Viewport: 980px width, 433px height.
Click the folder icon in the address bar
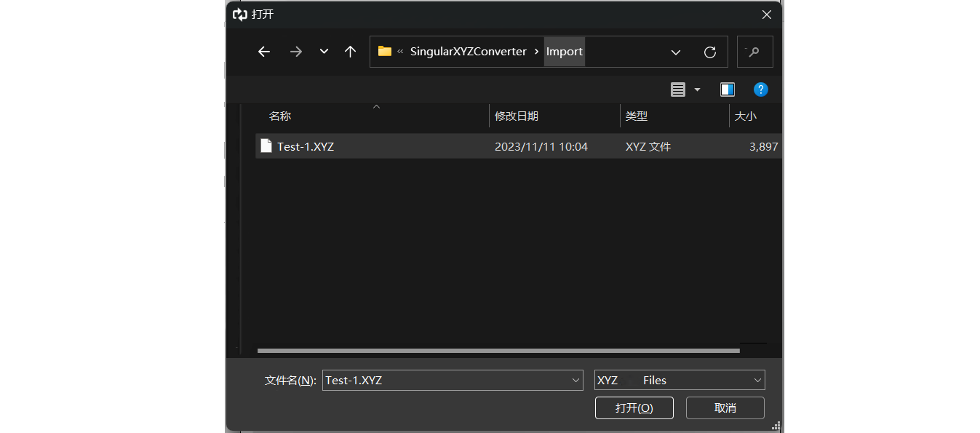[385, 52]
